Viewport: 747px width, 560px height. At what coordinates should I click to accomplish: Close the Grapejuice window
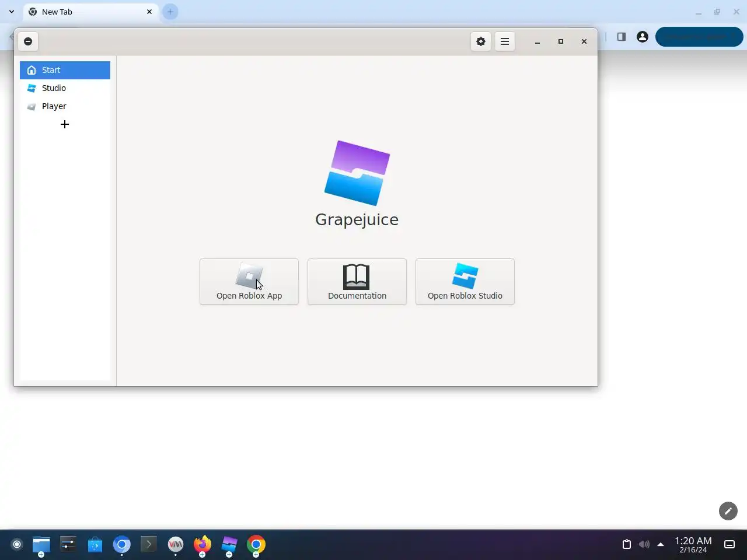click(584, 41)
